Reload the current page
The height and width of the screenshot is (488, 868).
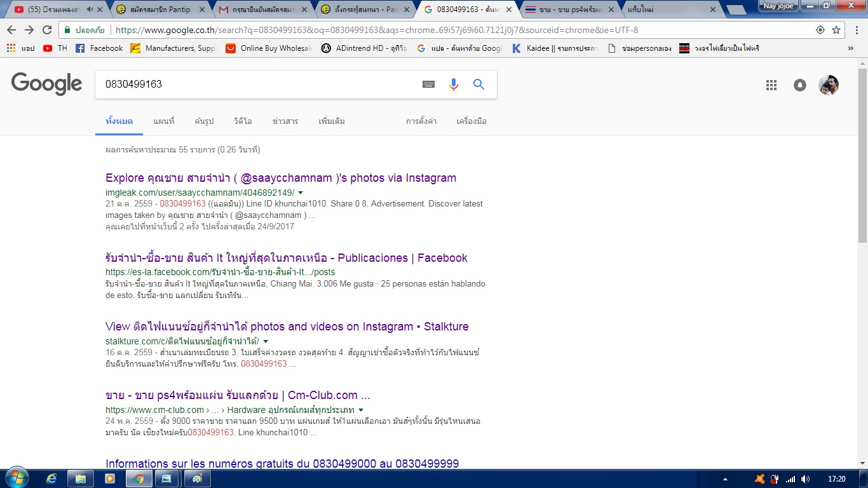point(47,30)
